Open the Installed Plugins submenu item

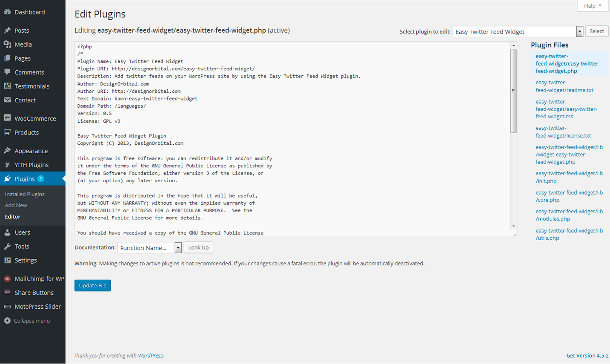(x=25, y=194)
